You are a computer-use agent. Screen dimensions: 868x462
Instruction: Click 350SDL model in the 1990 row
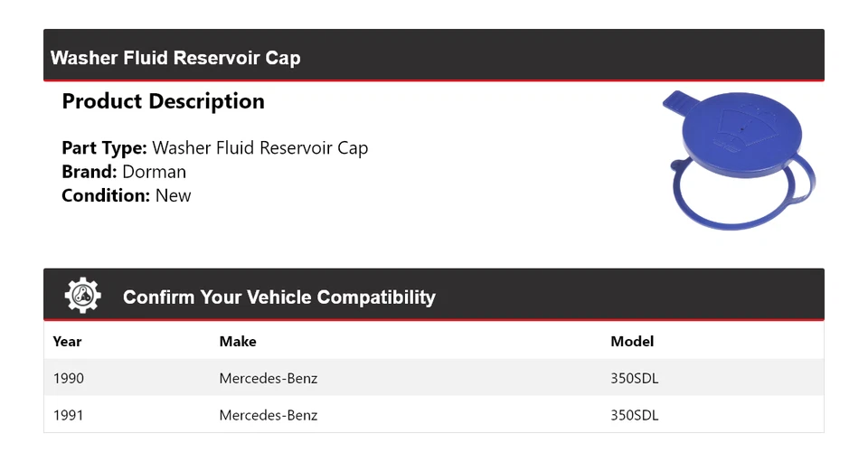point(635,378)
